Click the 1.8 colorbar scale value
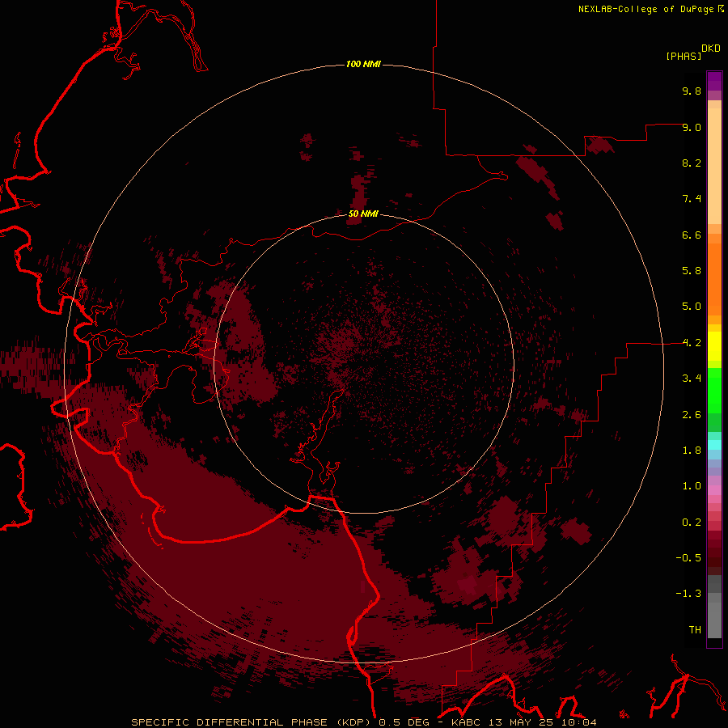 (x=692, y=451)
